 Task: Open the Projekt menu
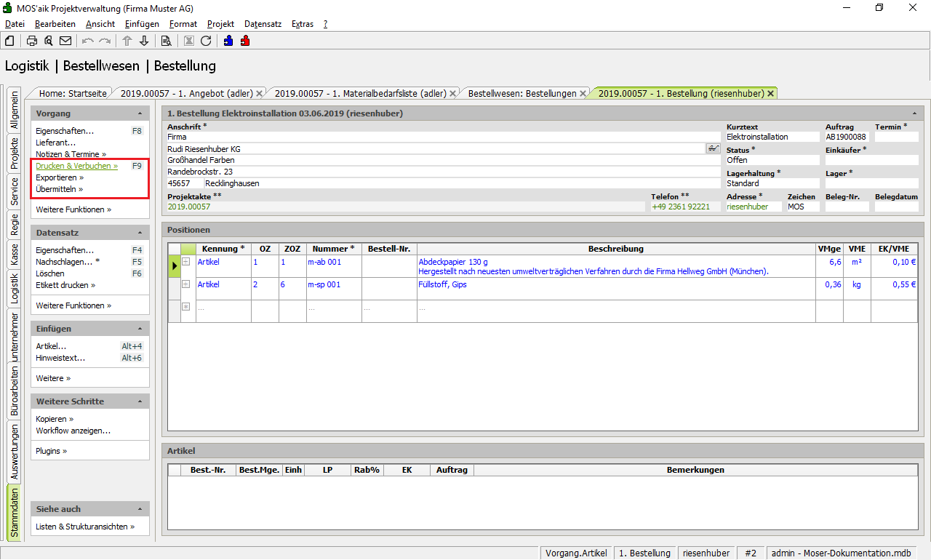click(220, 24)
